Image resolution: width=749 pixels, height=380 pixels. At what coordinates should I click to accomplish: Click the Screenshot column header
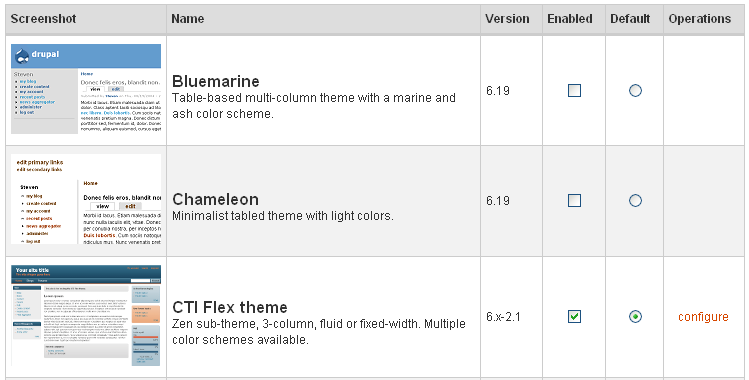(x=43, y=19)
